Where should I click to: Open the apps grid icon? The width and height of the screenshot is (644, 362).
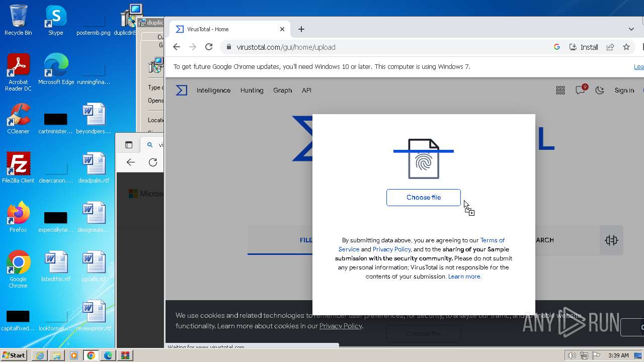point(560,90)
